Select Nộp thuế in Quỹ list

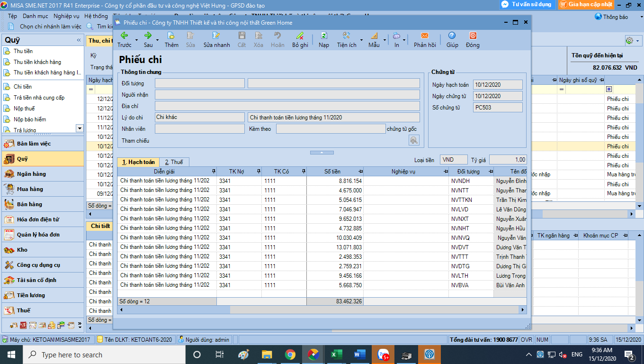pyautogui.click(x=24, y=109)
